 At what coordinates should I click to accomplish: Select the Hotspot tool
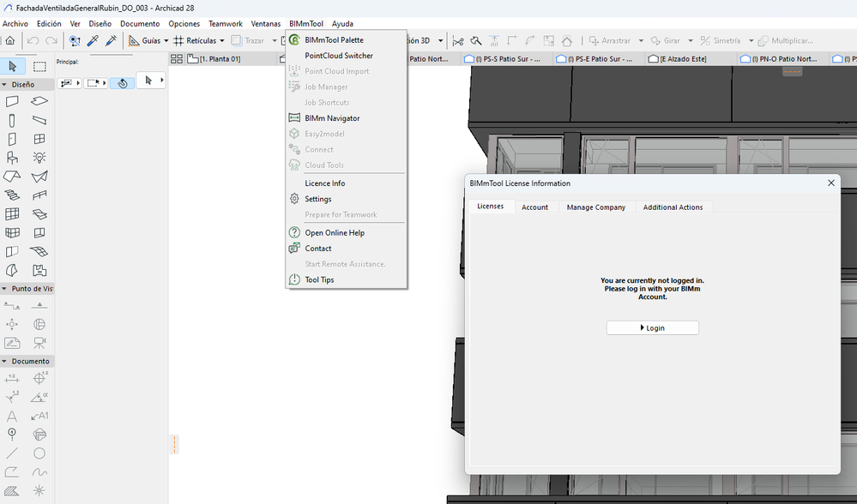[39, 491]
